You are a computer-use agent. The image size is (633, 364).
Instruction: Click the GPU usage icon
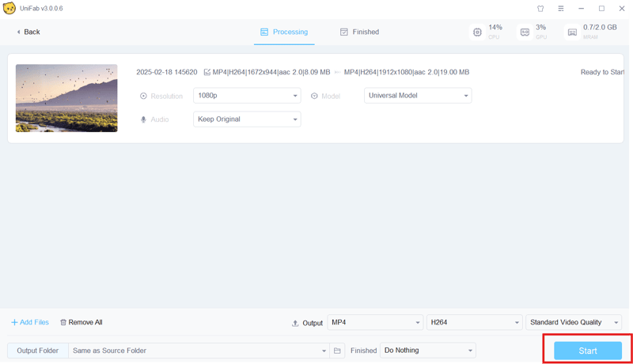pos(525,32)
